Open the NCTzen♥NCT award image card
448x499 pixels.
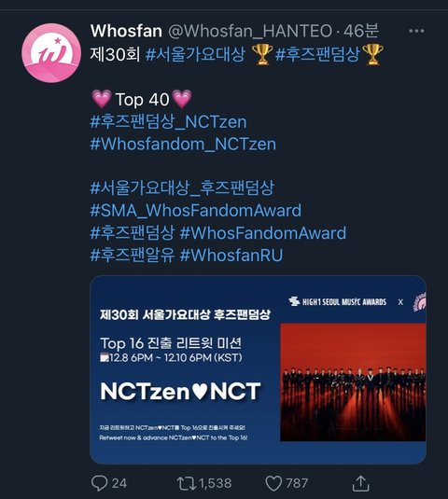coord(259,369)
